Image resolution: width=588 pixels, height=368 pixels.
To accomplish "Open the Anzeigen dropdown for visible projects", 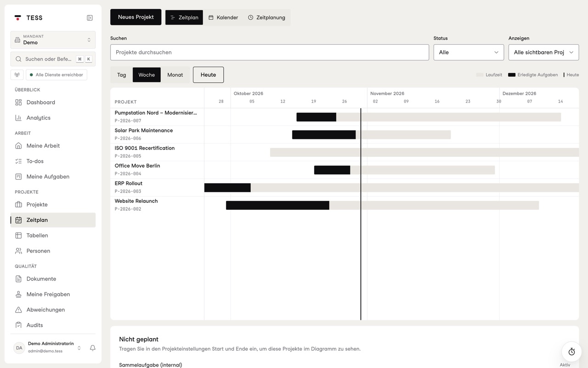I will click(x=543, y=52).
